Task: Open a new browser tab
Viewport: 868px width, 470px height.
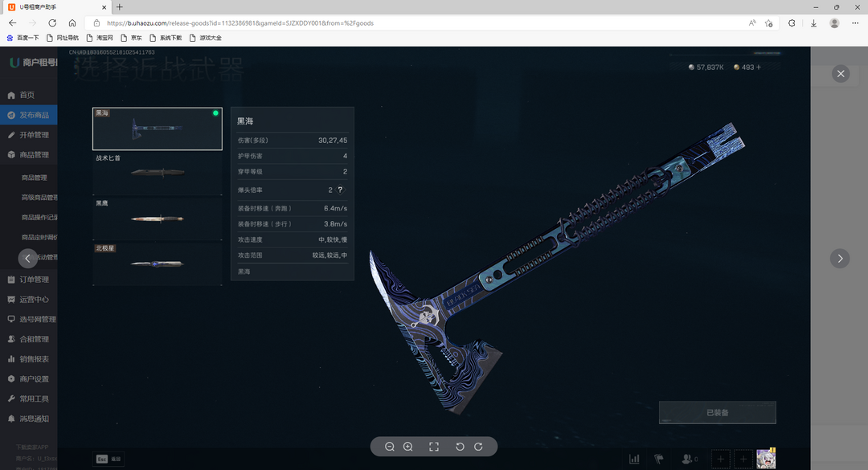Action: click(120, 7)
